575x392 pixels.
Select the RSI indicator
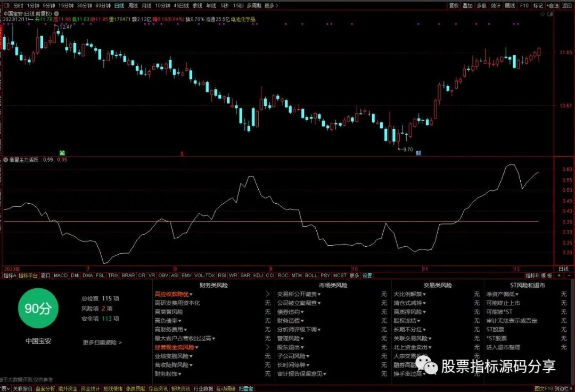pyautogui.click(x=222, y=276)
